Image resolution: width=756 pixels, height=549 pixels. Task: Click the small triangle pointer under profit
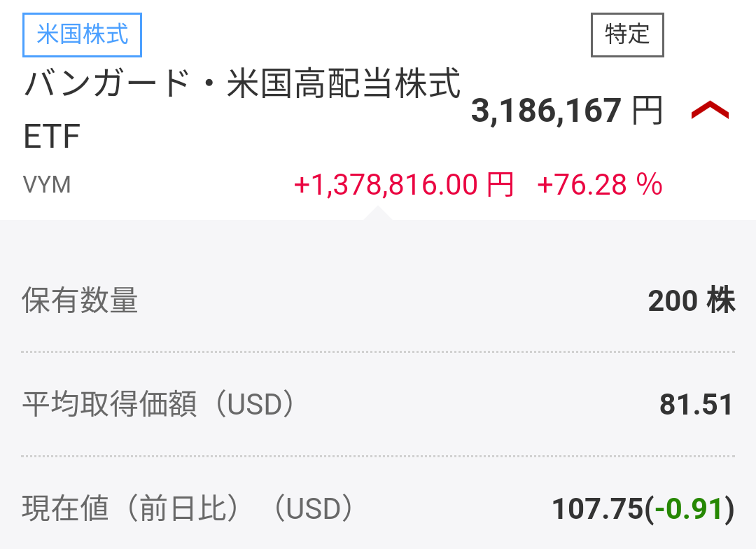[378, 212]
